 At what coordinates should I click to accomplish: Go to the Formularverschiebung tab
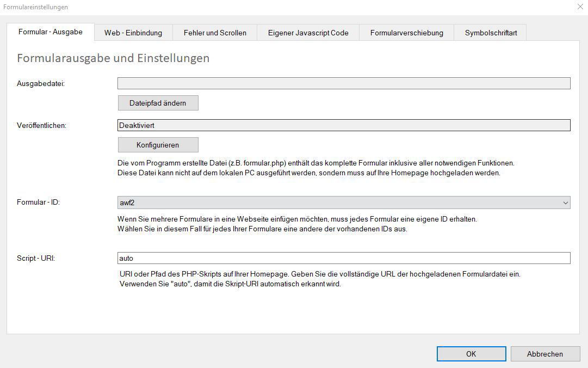coord(406,33)
